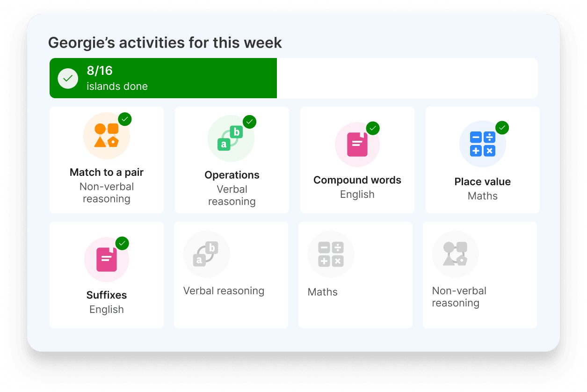
Task: Click the completion badge on Compound words
Action: tap(373, 128)
